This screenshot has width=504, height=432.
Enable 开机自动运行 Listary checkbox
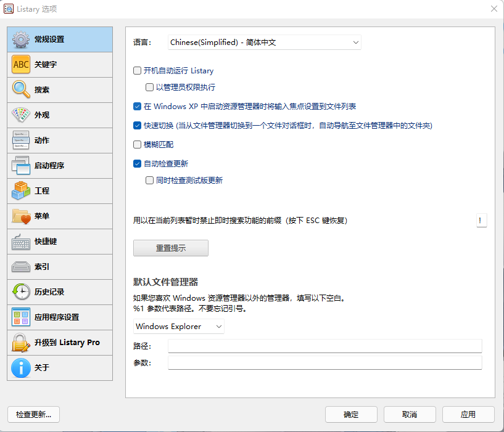[x=137, y=71]
